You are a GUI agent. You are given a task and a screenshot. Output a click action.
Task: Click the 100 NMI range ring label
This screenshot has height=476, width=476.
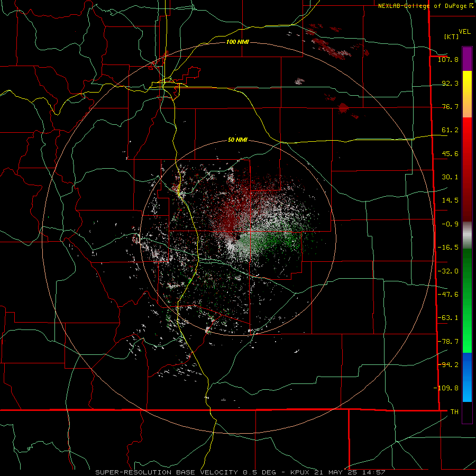pyautogui.click(x=237, y=42)
